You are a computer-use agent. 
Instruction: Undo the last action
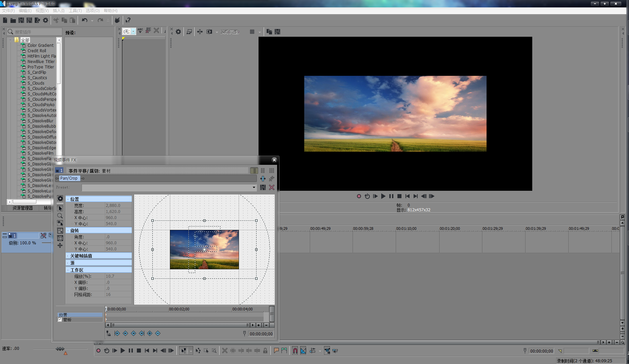click(x=85, y=20)
